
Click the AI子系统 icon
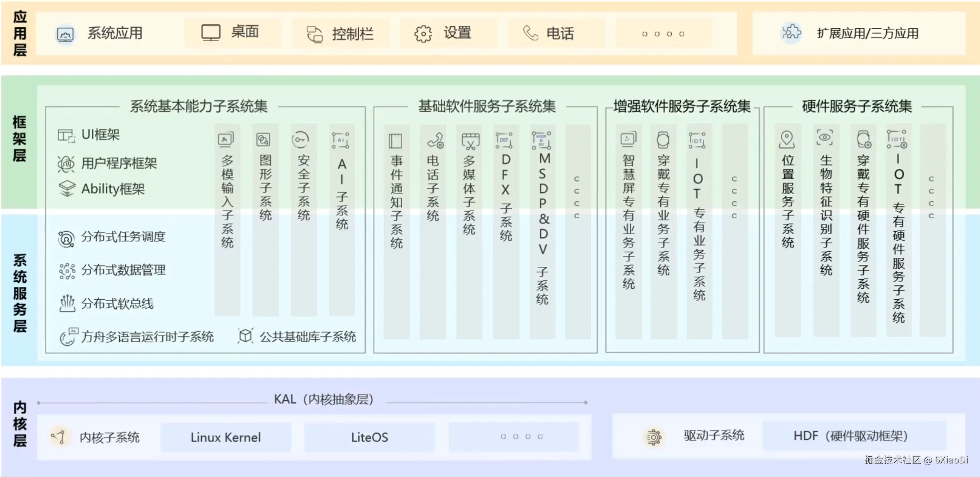pos(340,140)
